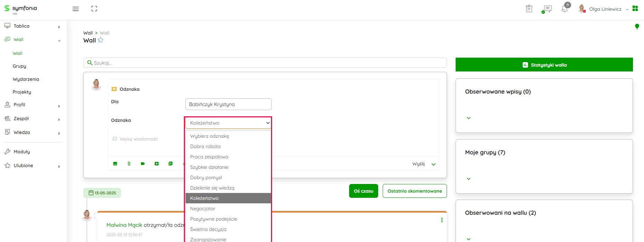Open the chat messages icon

coord(547,9)
